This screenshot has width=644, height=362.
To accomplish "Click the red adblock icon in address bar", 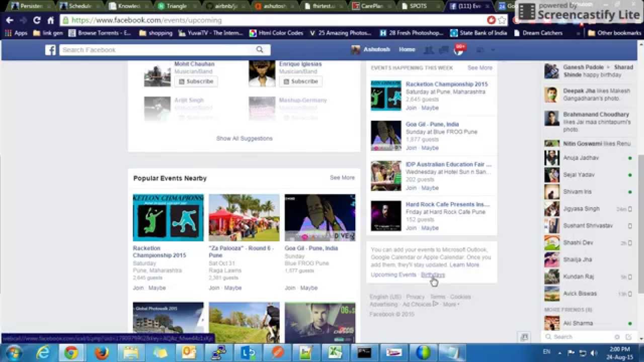I will tap(491, 20).
